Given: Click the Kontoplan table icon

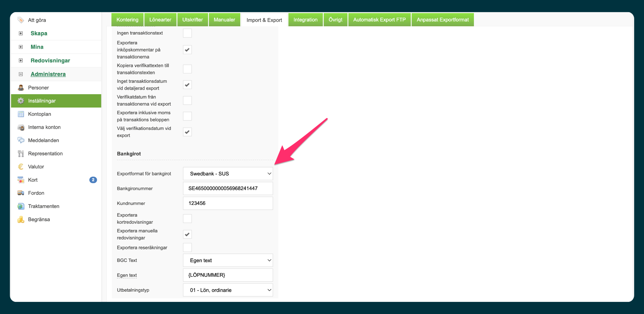Looking at the screenshot, I should pyautogui.click(x=21, y=114).
